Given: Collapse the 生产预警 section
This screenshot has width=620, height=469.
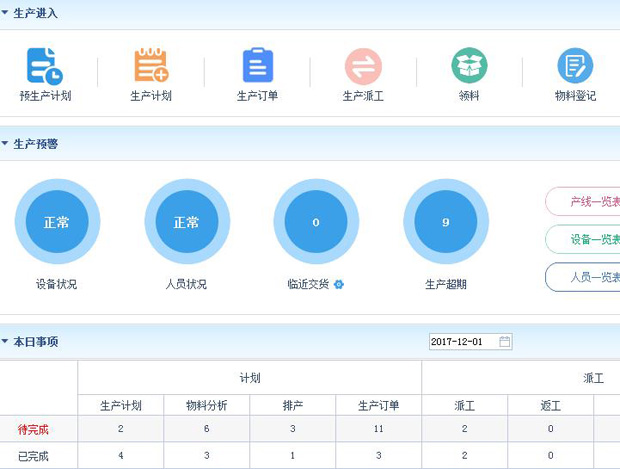Looking at the screenshot, I should point(6,144).
